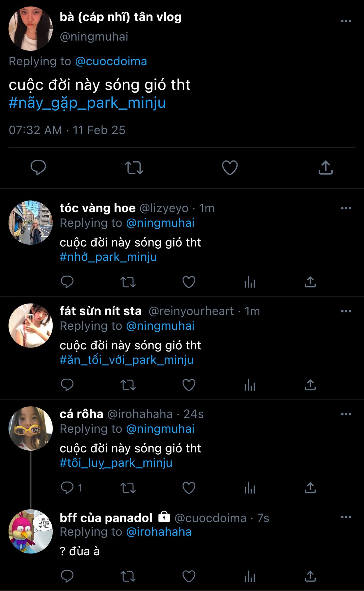Retweet the main tweet by ningmuhai
The height and width of the screenshot is (591, 364).
(134, 168)
